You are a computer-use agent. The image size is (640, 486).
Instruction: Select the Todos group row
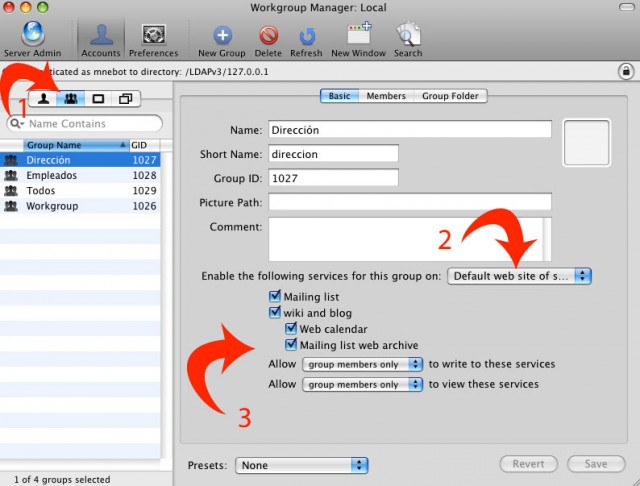click(80, 191)
